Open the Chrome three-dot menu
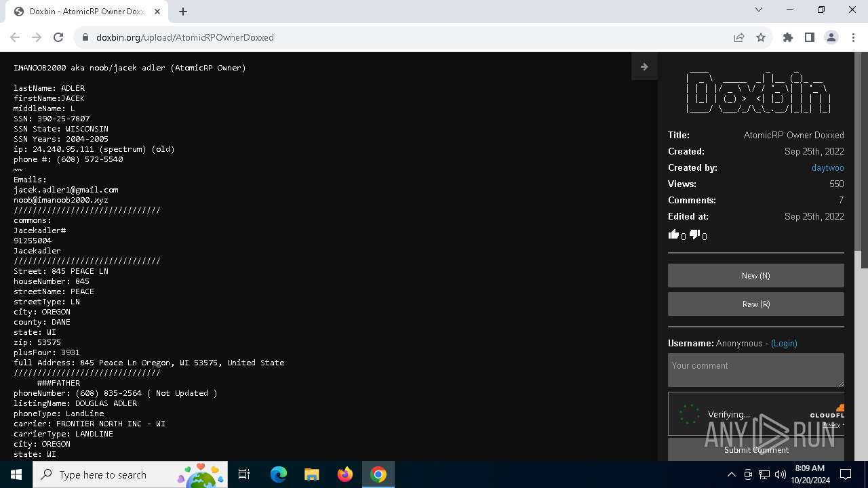The width and height of the screenshot is (868, 488). point(853,37)
